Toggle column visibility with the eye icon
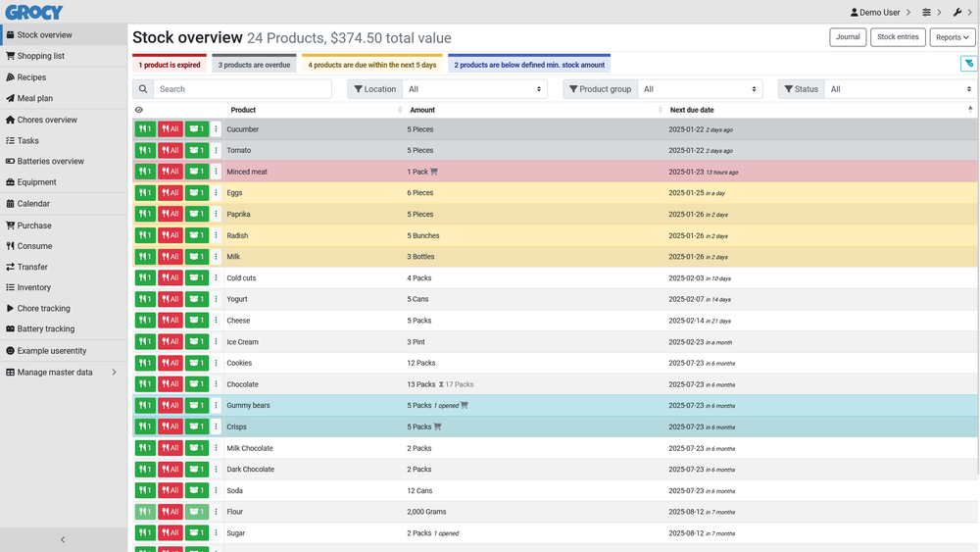The height and width of the screenshot is (552, 980). coord(139,110)
